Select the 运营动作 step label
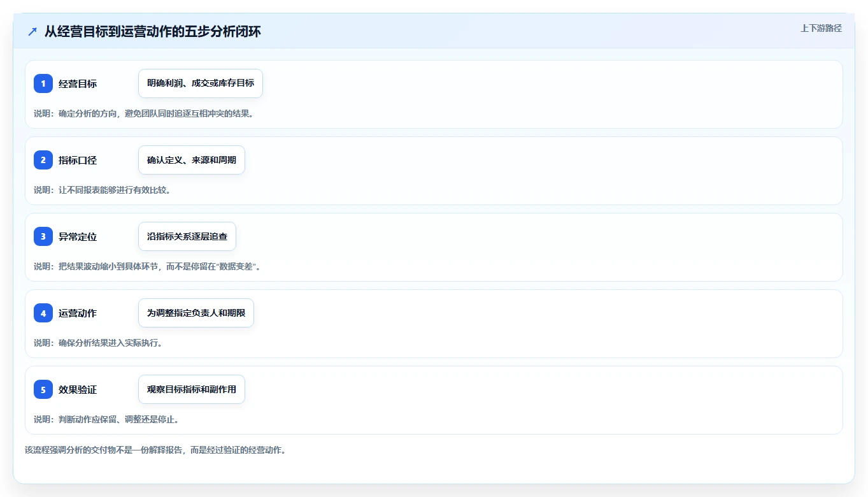The width and height of the screenshot is (868, 497). (78, 313)
